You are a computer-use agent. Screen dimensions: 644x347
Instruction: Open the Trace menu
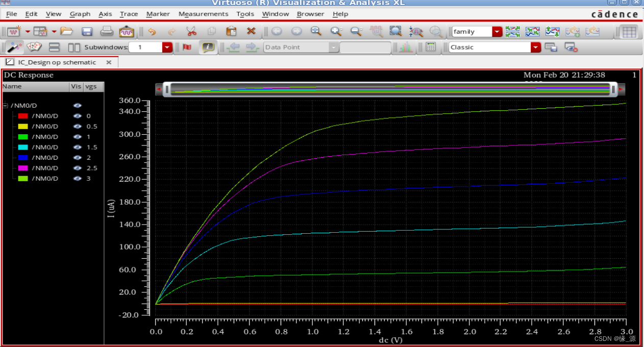pos(129,14)
